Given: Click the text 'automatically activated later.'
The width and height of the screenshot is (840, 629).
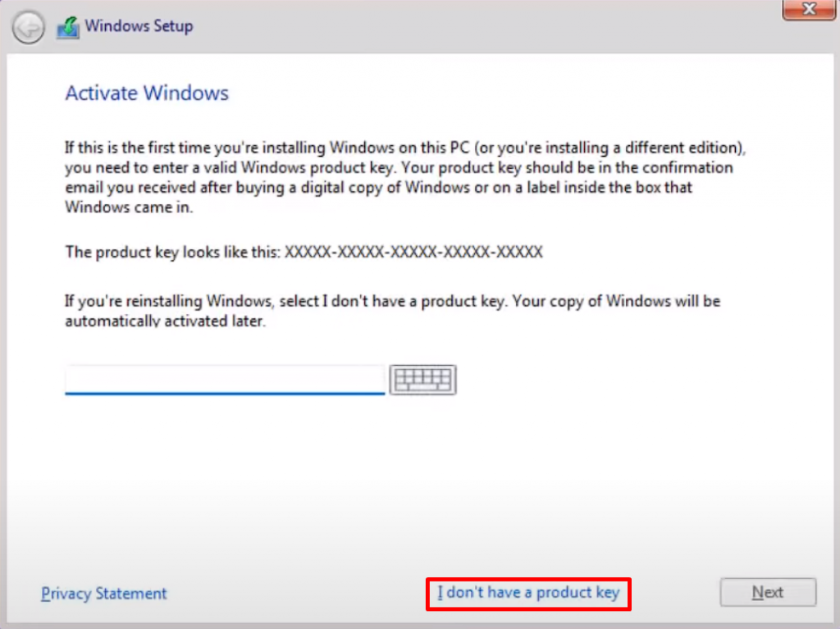Looking at the screenshot, I should tap(165, 321).
